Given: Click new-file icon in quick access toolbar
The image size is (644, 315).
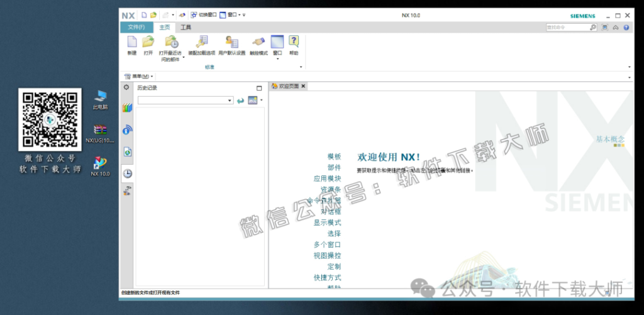Looking at the screenshot, I should point(144,15).
